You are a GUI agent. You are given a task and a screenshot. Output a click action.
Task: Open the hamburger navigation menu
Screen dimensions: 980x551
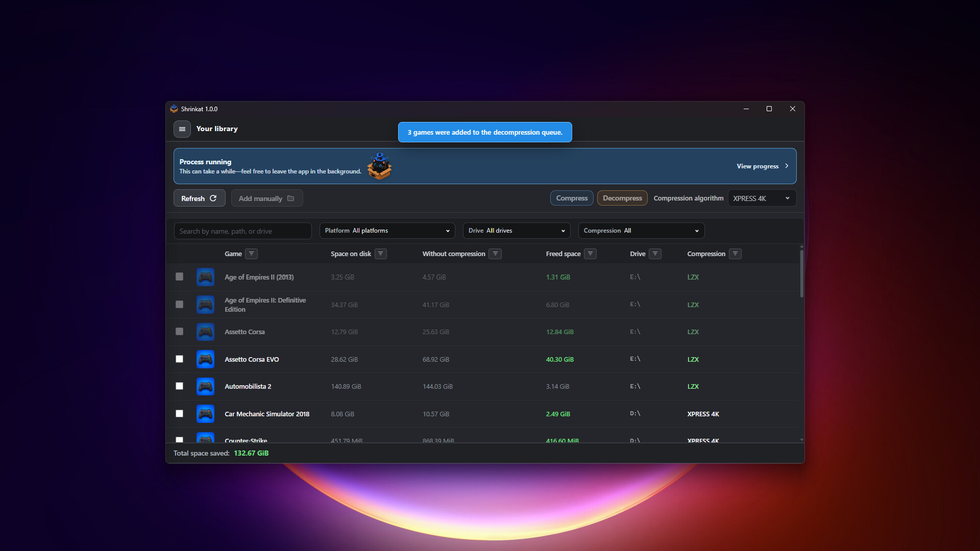point(182,129)
